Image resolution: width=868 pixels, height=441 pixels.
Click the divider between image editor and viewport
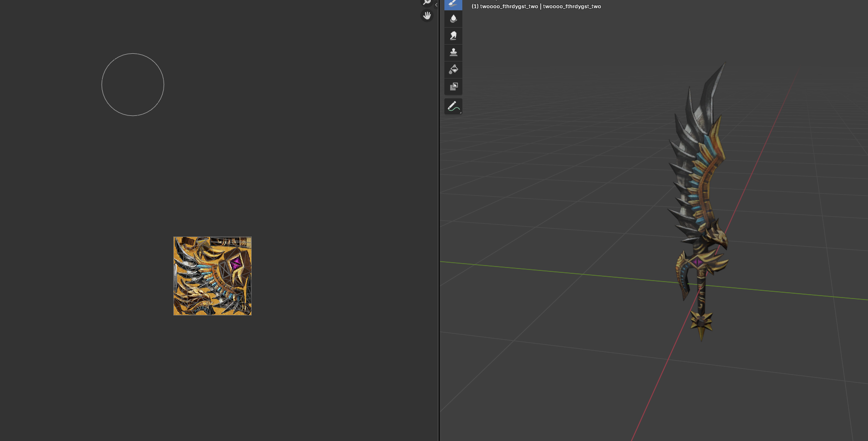[439, 220]
